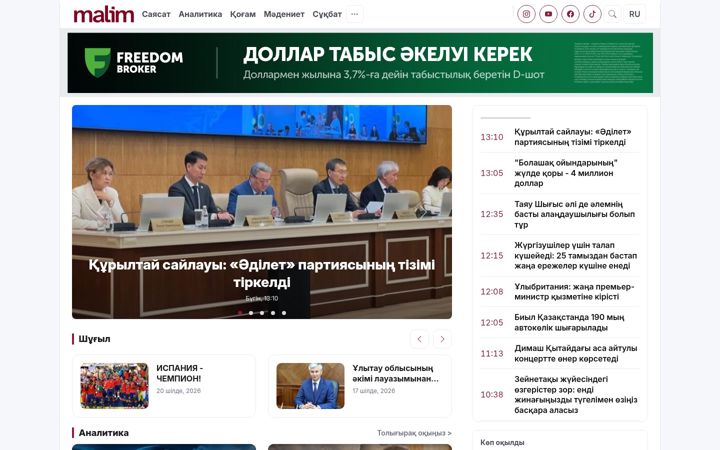
Task: Show previous Шұғыл items arrow
Action: click(419, 339)
